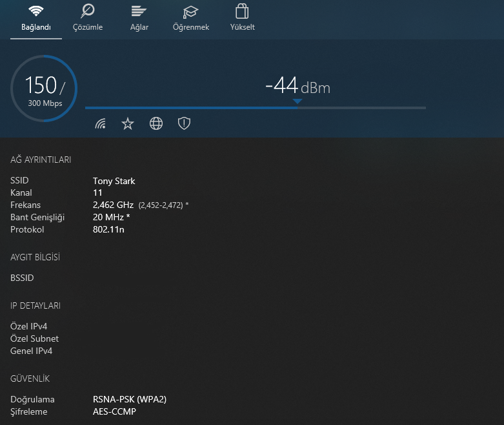The height and width of the screenshot is (425, 504).
Task: Click the wireless signal beeper icon
Action: point(100,123)
